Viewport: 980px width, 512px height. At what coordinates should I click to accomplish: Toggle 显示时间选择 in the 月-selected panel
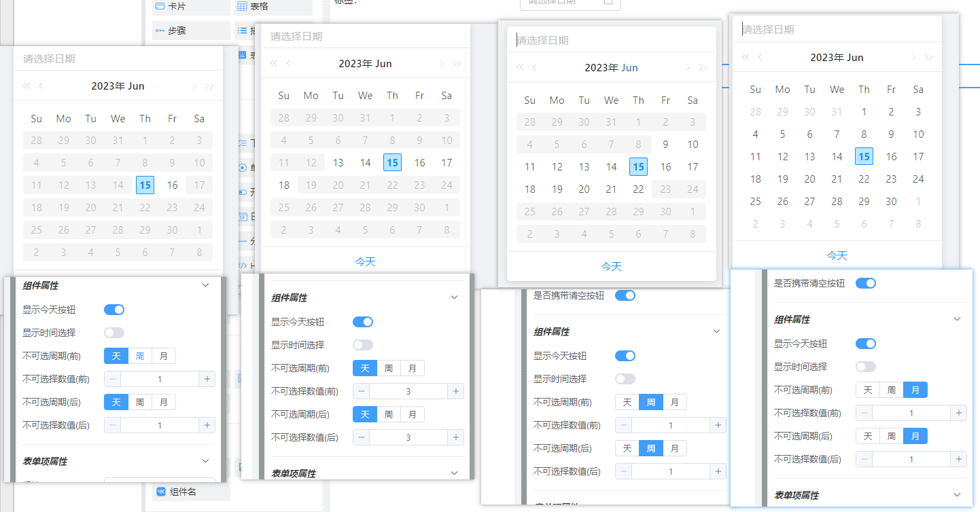click(x=866, y=367)
